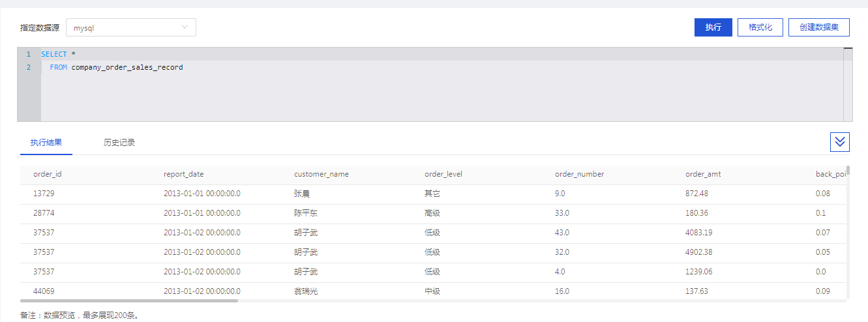Switch to the 历史记录 history tab
The height and width of the screenshot is (322, 868).
119,142
